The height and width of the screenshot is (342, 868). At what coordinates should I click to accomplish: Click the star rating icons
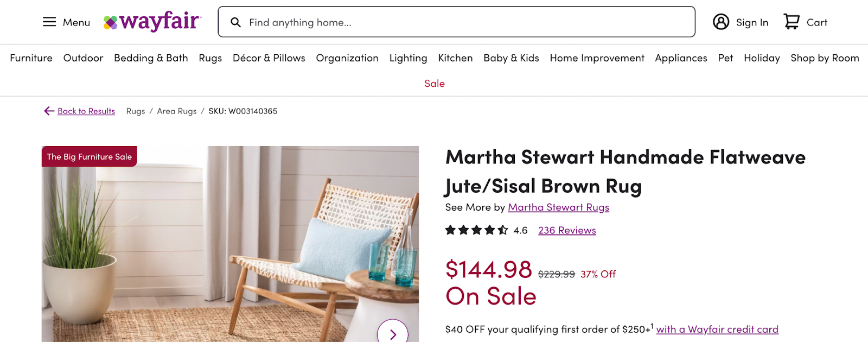(x=476, y=230)
